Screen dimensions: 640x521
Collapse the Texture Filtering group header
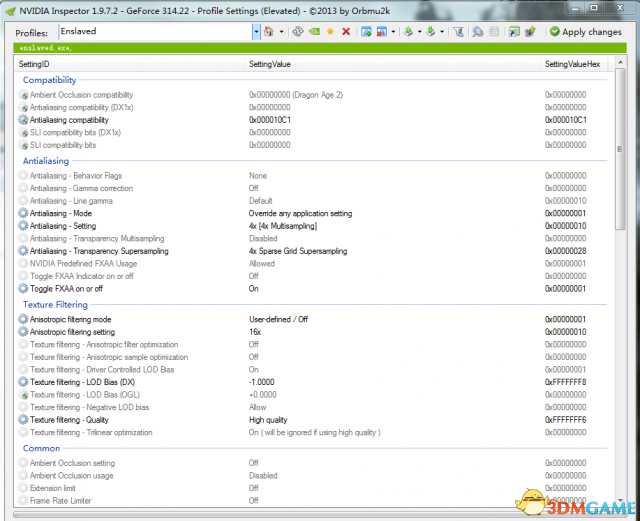point(55,305)
